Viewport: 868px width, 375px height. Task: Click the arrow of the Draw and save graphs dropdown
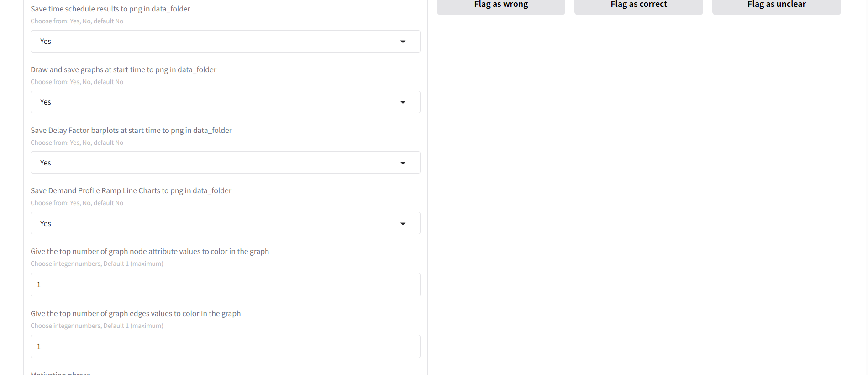[403, 102]
